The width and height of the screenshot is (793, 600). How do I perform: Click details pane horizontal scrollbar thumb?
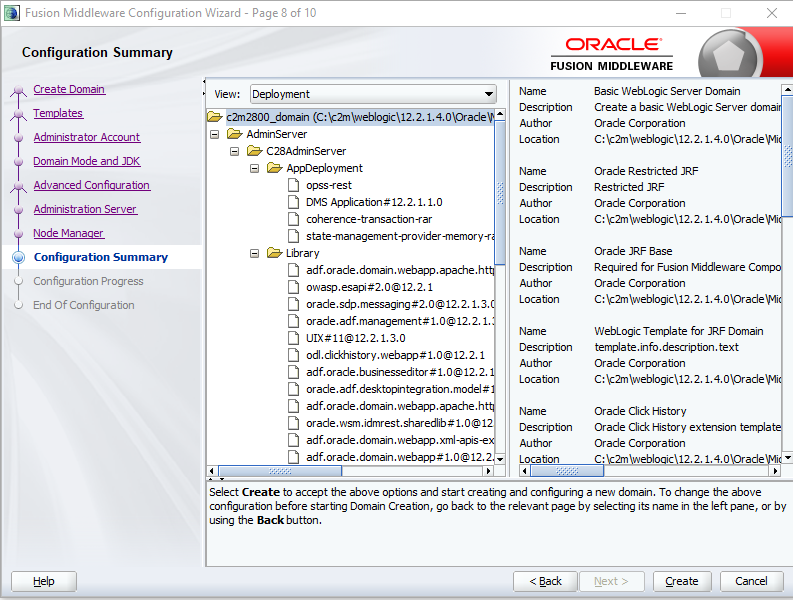pos(566,471)
